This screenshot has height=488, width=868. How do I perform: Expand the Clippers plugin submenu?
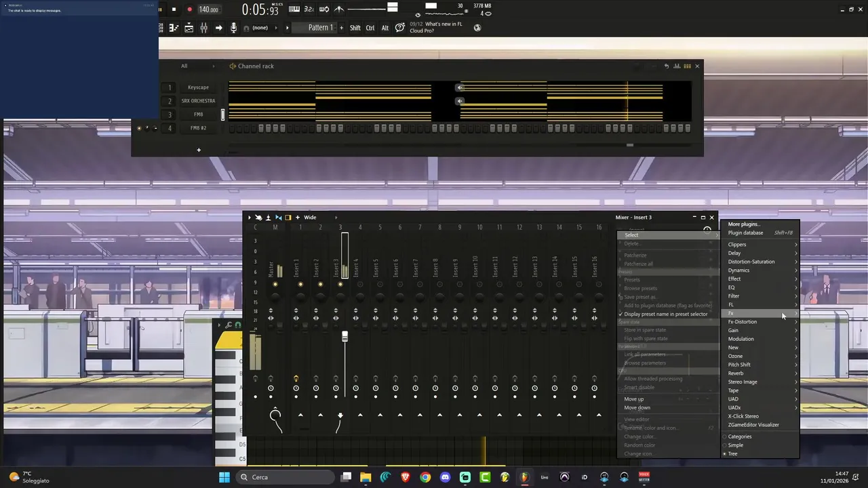760,245
